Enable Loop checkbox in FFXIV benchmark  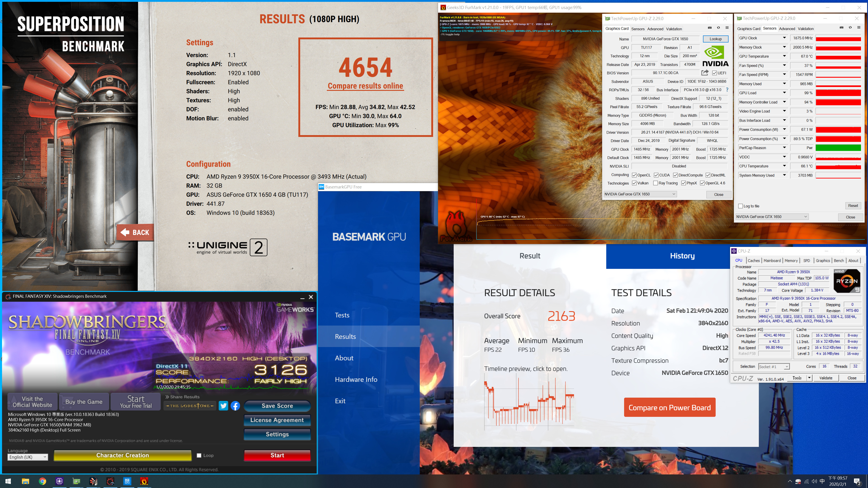(x=199, y=455)
